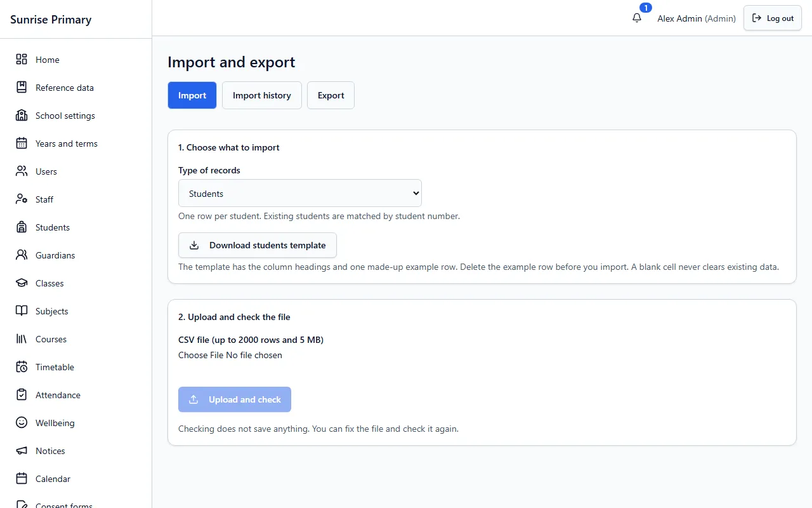Click the Wellbeing smiley face icon
The height and width of the screenshot is (508, 812).
pos(22,423)
